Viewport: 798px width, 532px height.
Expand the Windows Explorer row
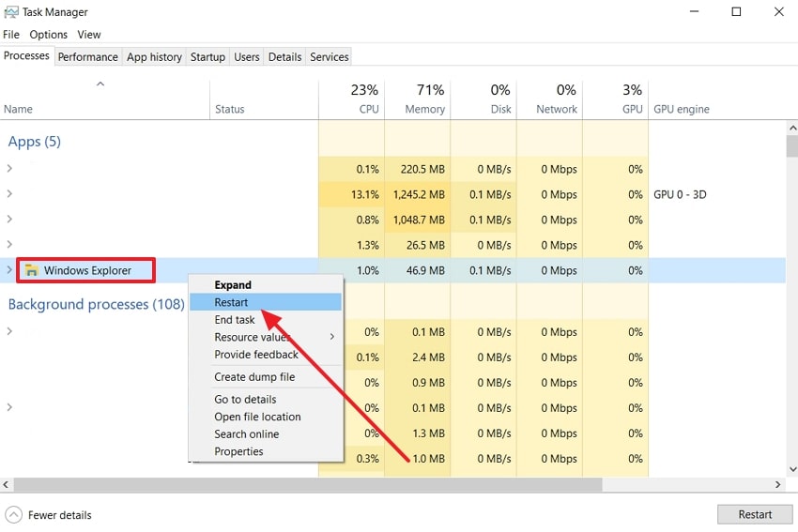point(9,270)
